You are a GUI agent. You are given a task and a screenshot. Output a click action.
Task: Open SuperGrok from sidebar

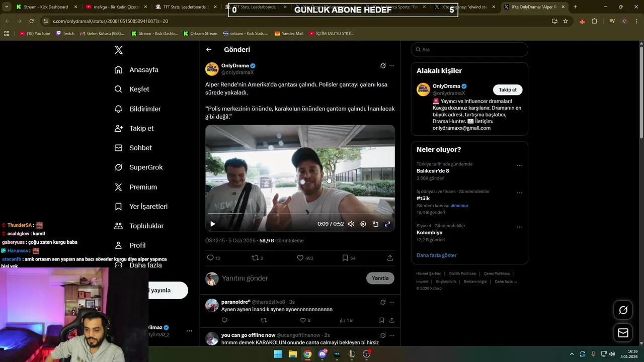(x=138, y=167)
